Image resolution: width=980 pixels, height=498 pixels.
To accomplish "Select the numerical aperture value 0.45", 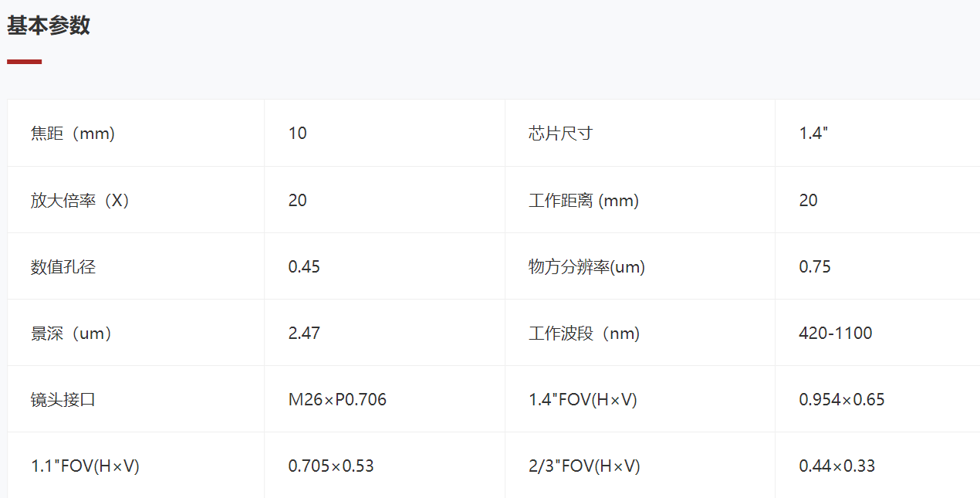I will tap(304, 267).
